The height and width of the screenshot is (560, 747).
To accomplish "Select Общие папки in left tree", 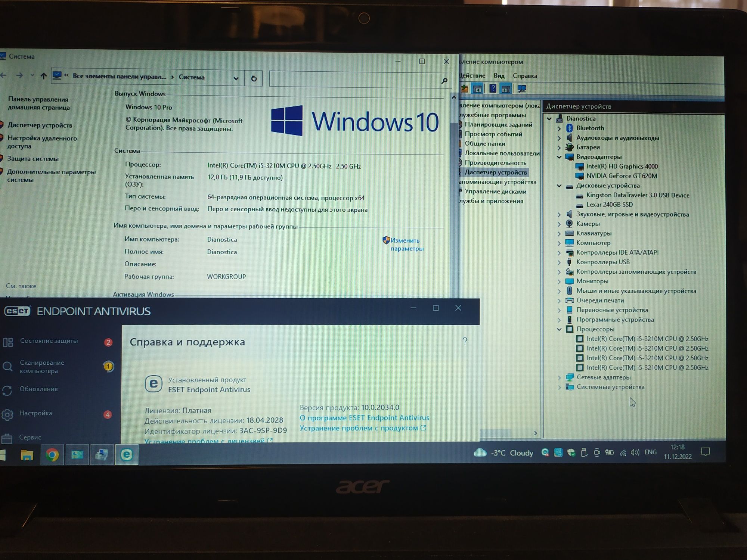I will pos(485,144).
